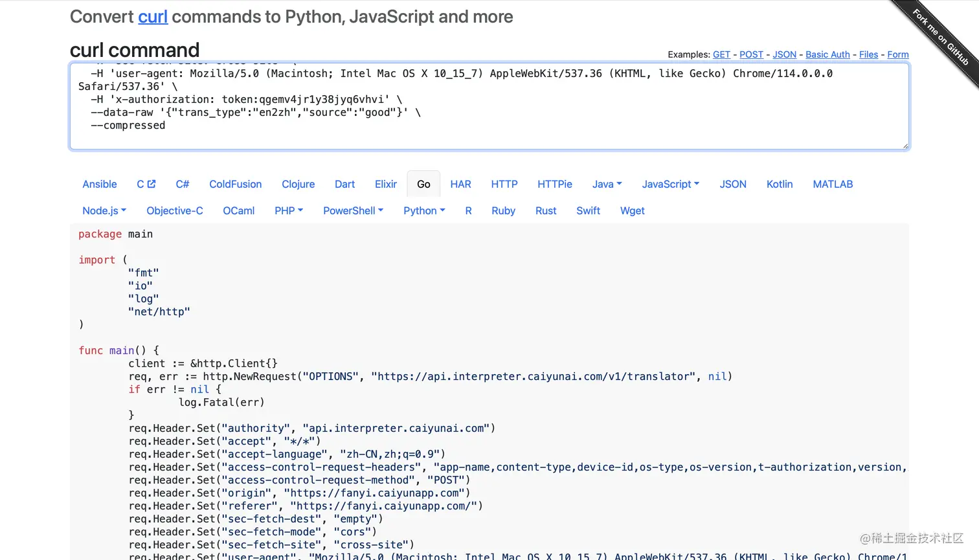Screen dimensions: 979x560
Task: Click the access-control-request-method line
Action: coord(299,480)
